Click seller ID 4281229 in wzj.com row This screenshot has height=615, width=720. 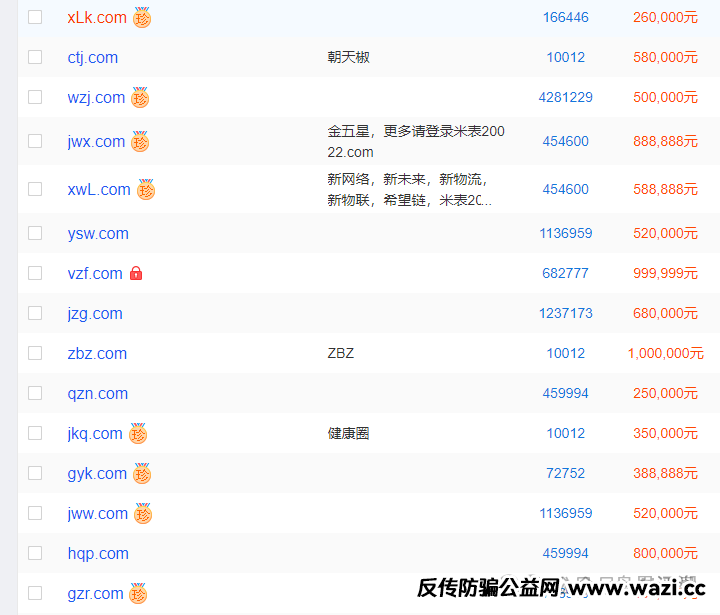pos(565,97)
